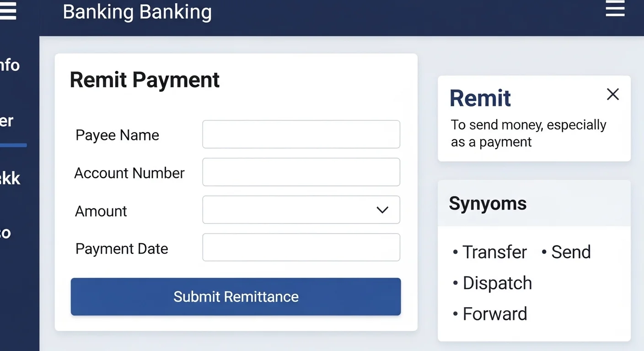Dismiss the Remit definition card
The width and height of the screenshot is (644, 351).
point(612,94)
